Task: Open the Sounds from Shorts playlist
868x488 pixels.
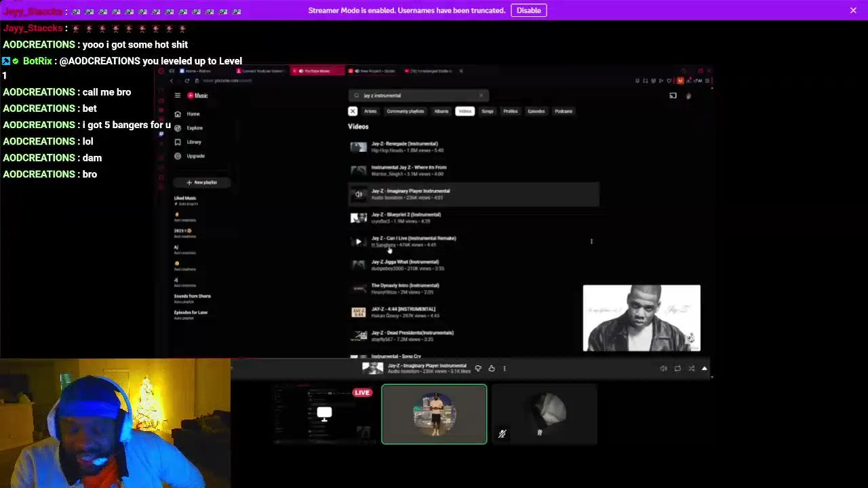Action: [x=193, y=298]
